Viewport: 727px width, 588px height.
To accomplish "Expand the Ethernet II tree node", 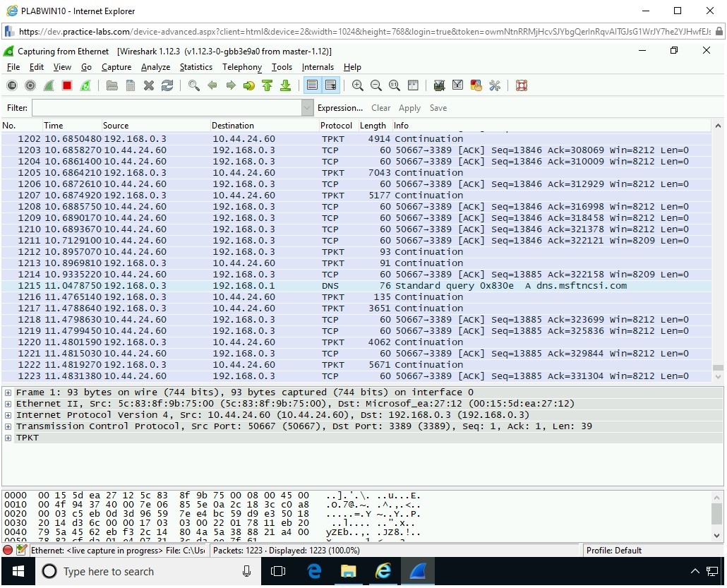I will coord(8,404).
